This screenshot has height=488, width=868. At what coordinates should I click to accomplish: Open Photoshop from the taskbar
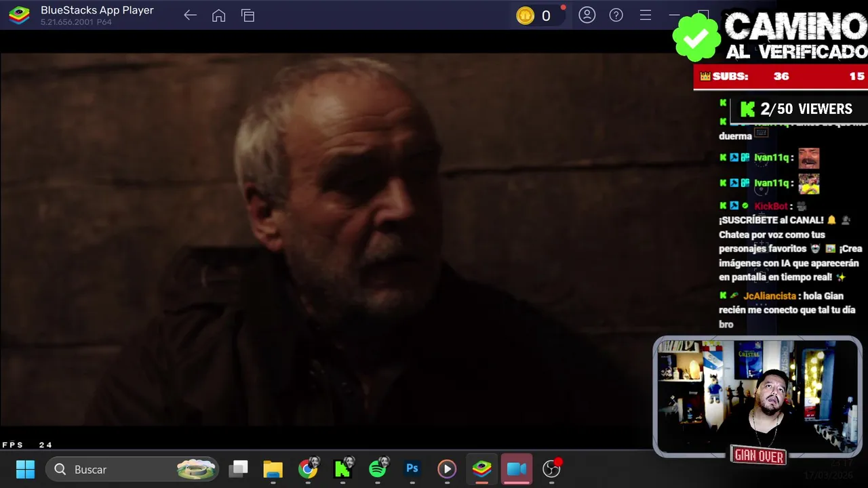tap(412, 468)
